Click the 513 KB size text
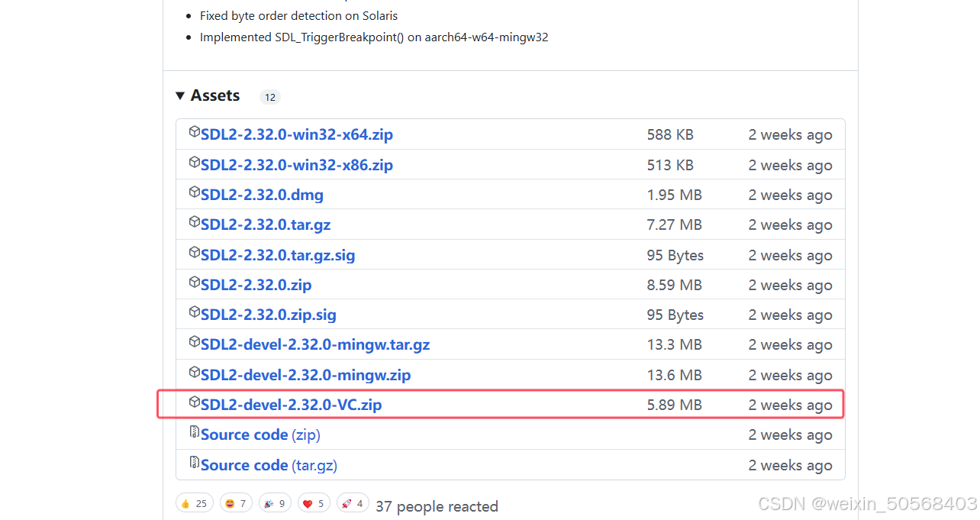This screenshot has height=520, width=980. (670, 165)
